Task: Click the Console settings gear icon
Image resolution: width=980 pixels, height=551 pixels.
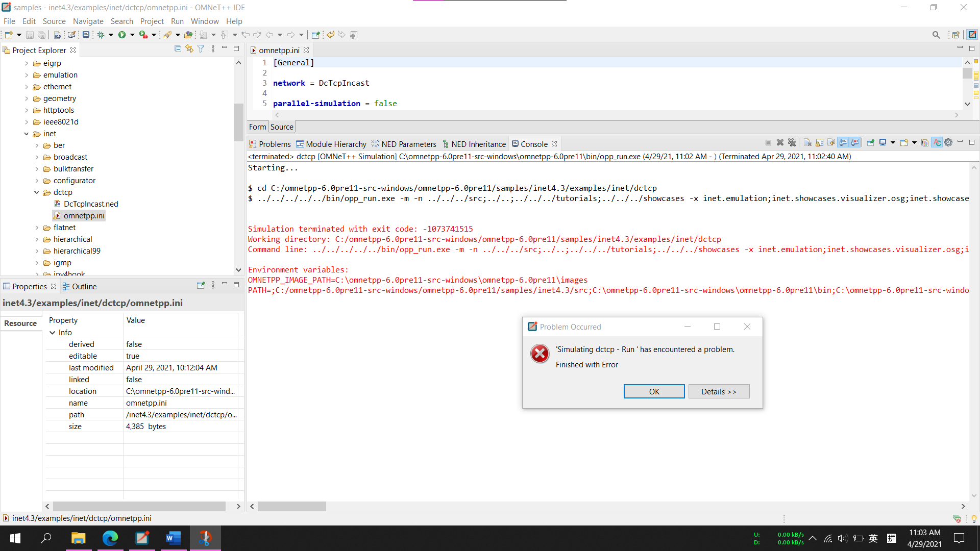Action: [948, 142]
